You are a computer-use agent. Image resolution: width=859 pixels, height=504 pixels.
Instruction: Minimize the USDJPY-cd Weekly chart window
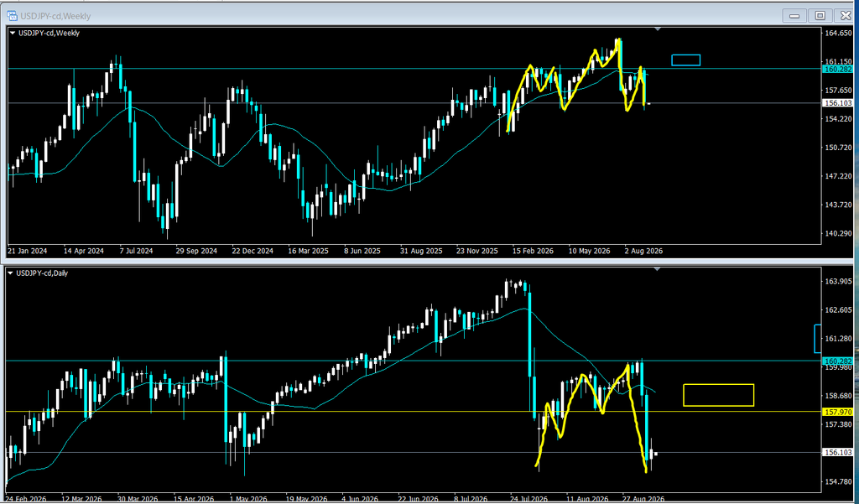[x=794, y=16]
